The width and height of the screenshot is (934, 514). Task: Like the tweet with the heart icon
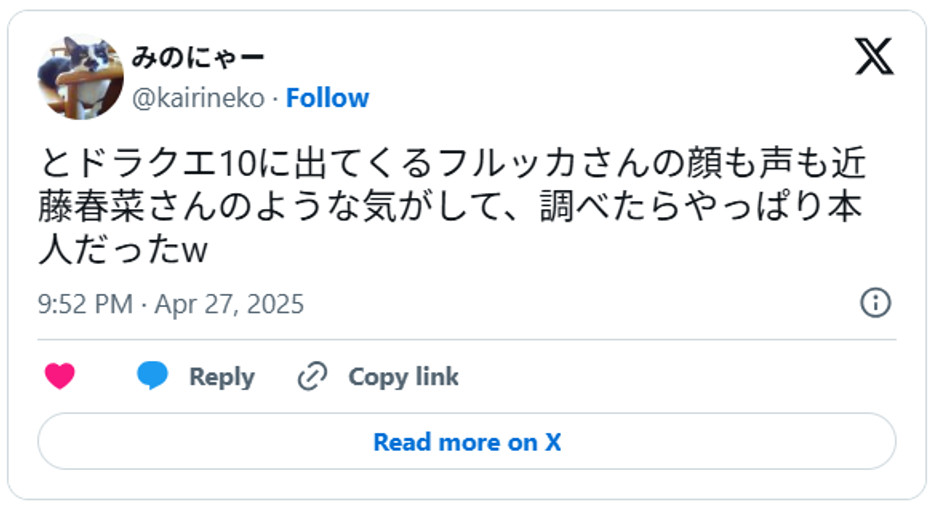point(60,376)
